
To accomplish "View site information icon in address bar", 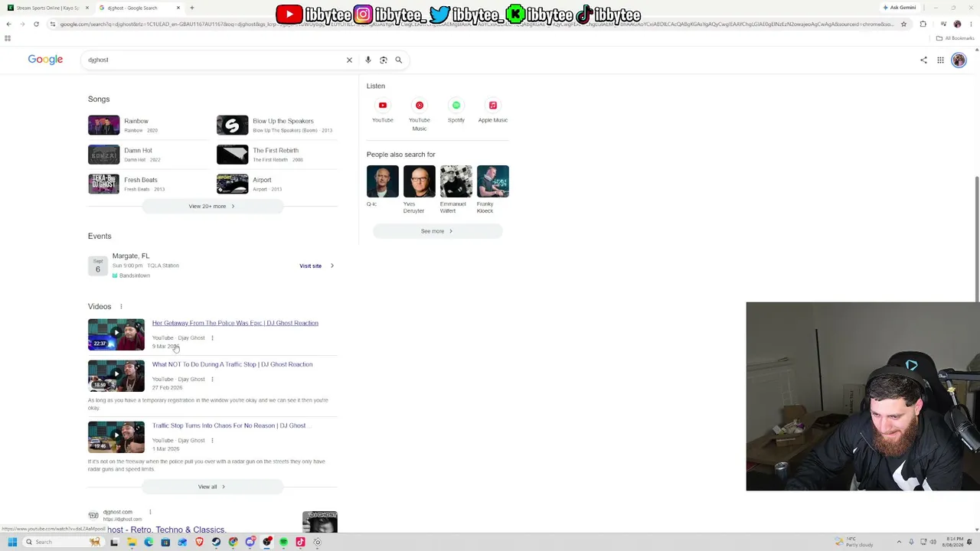I will tap(52, 24).
